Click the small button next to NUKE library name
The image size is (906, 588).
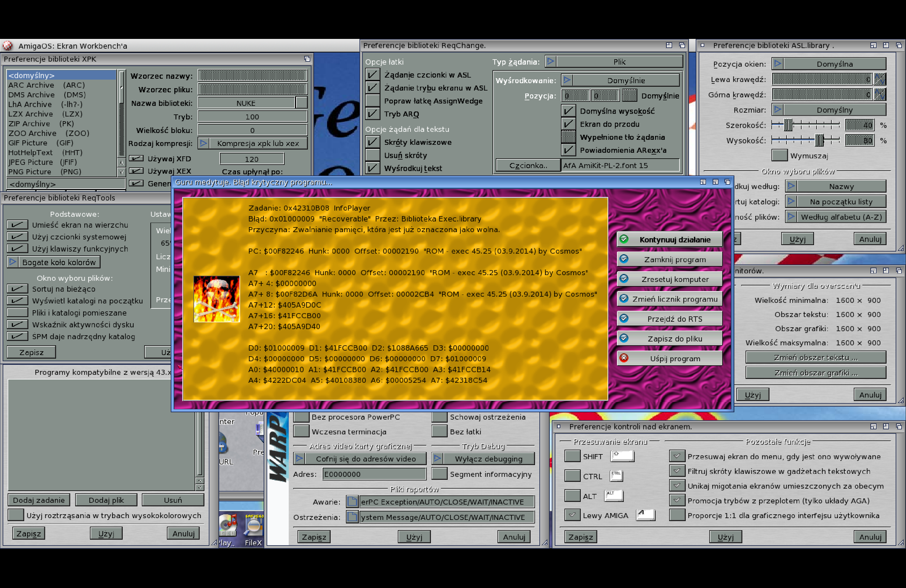point(301,103)
